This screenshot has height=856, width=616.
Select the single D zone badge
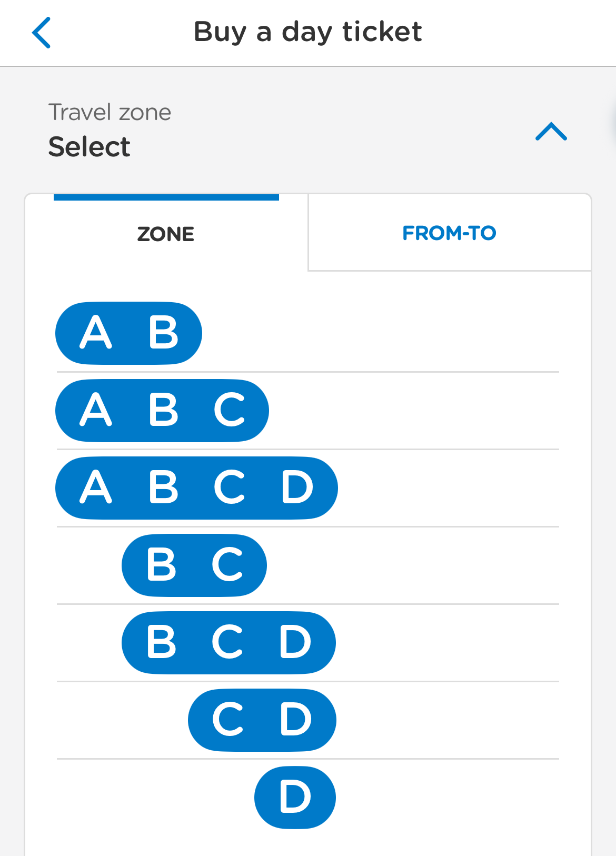click(295, 798)
